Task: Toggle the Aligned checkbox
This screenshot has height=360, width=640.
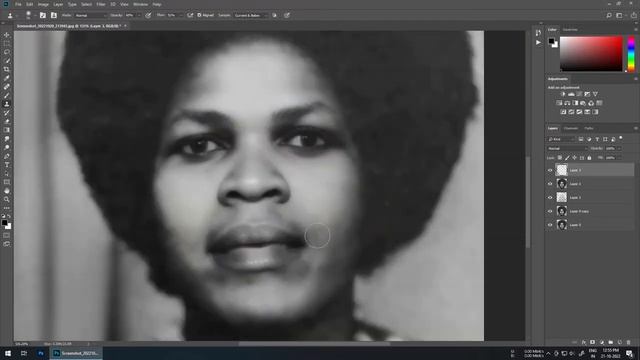Action: [x=200, y=15]
